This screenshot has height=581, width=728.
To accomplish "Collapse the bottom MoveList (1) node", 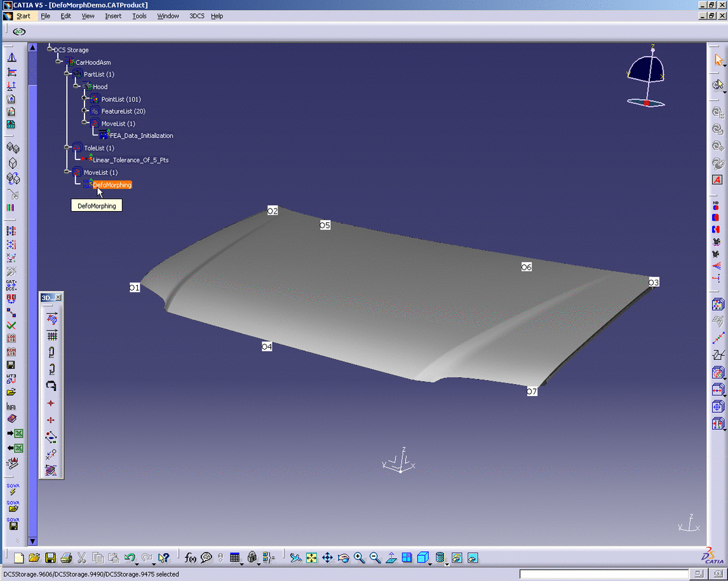I will point(67,172).
